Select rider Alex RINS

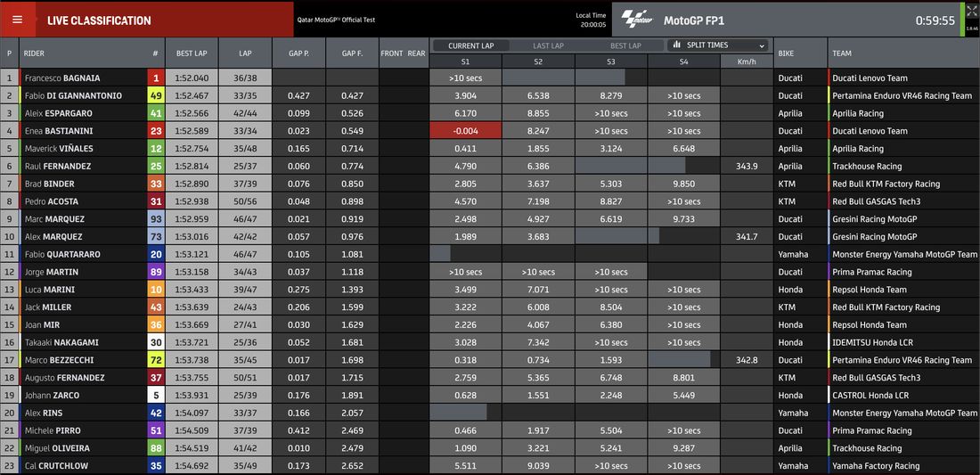(43, 414)
